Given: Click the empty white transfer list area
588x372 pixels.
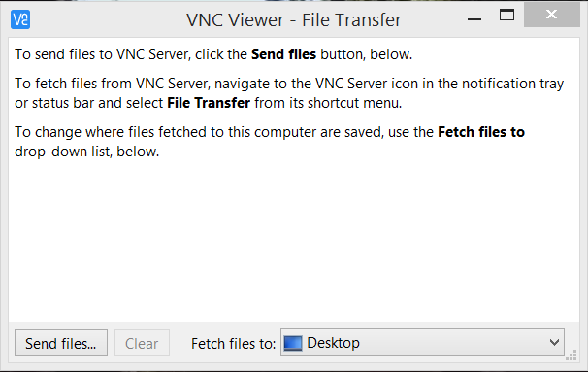Looking at the screenshot, I should (x=294, y=240).
